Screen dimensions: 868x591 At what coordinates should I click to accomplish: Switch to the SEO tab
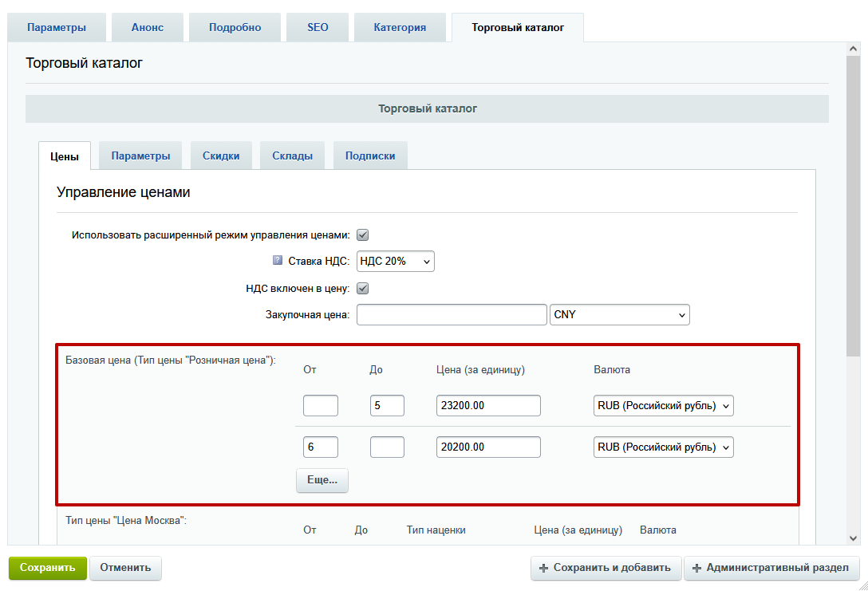[x=318, y=27]
